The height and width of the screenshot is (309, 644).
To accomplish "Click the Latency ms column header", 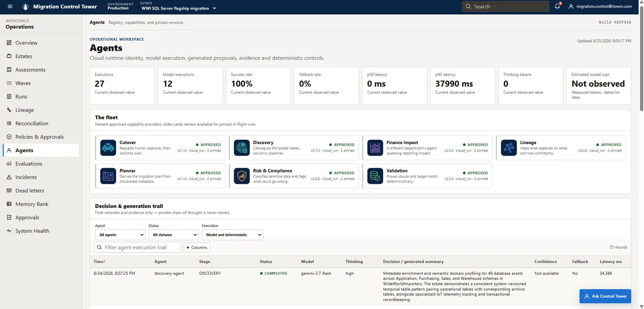I will coord(611,262).
